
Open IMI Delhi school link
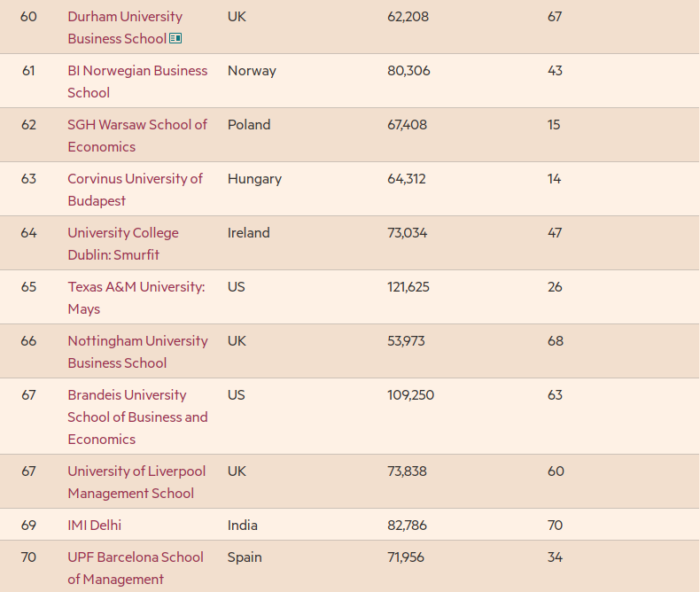[94, 525]
